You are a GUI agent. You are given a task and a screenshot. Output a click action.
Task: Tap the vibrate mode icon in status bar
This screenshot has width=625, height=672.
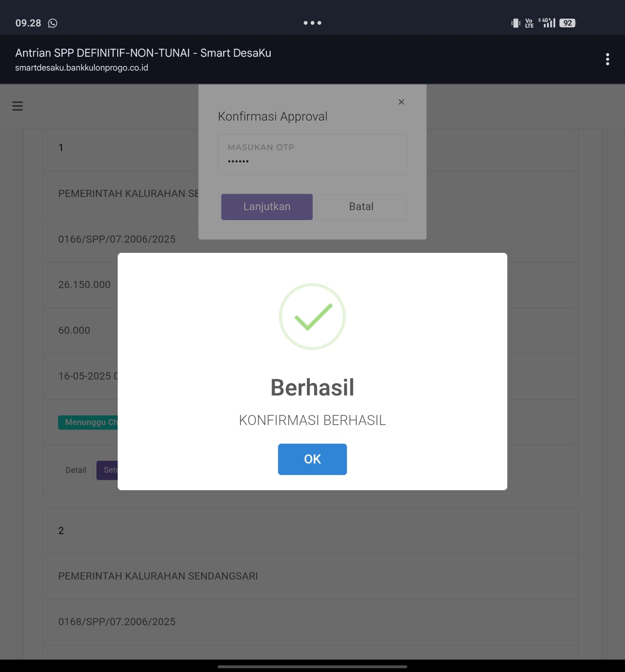pos(516,23)
